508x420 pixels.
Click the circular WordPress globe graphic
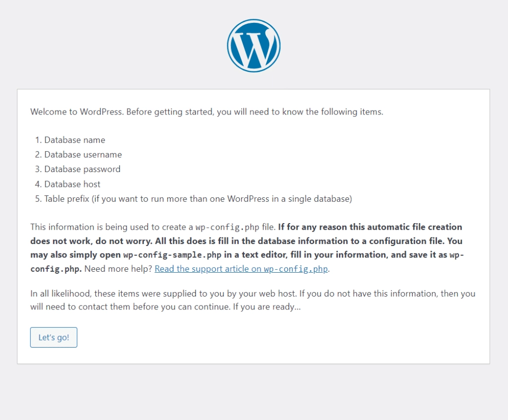pyautogui.click(x=254, y=45)
